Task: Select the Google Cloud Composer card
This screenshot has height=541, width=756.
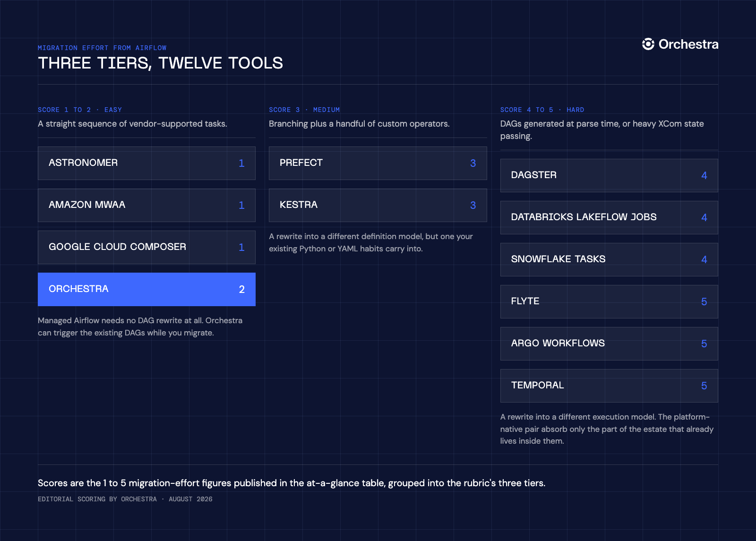Action: click(146, 247)
